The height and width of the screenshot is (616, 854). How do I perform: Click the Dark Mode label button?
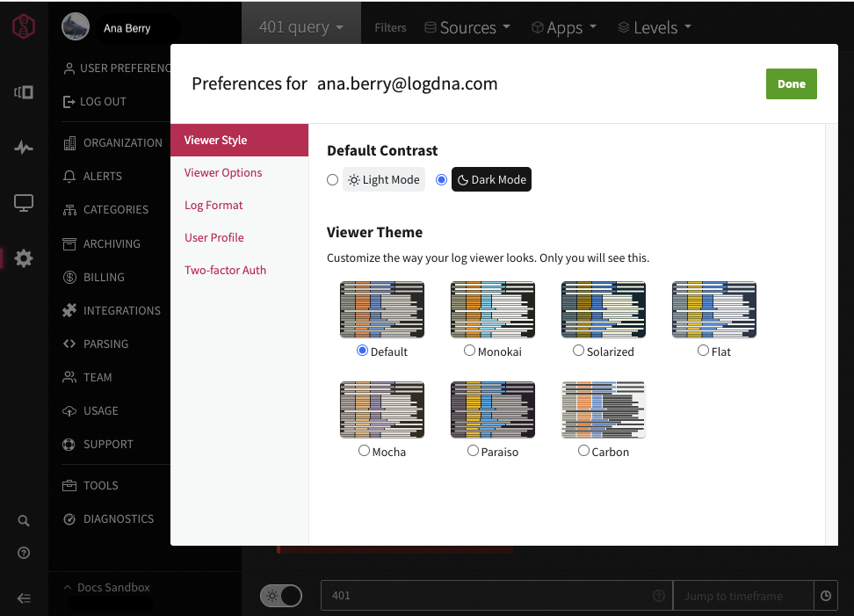(491, 180)
